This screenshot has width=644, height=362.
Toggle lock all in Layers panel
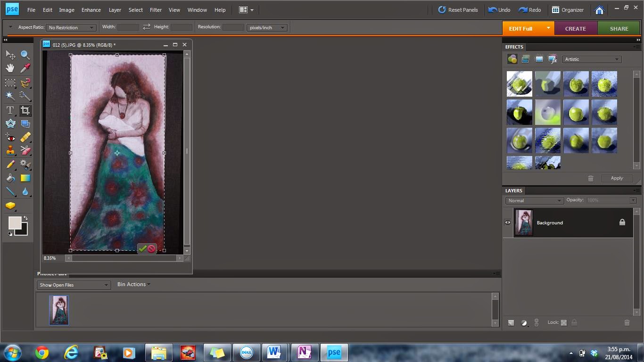click(574, 323)
